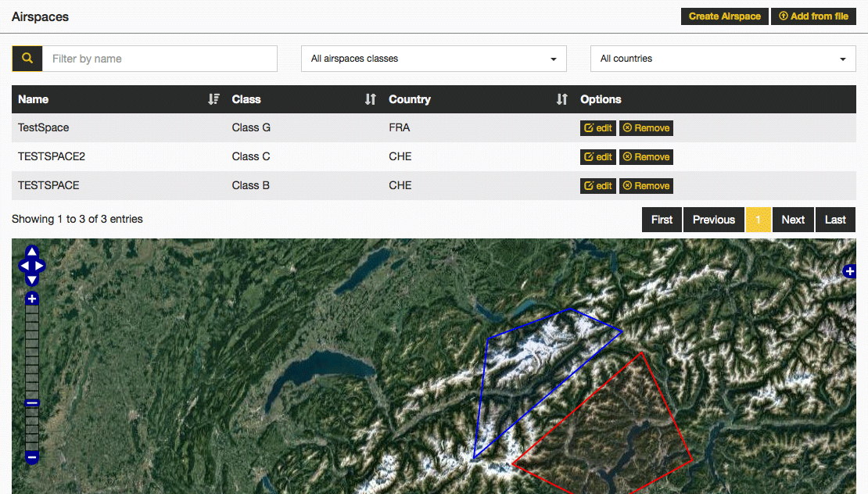Click the Class G cell
868x494 pixels.
pos(251,127)
